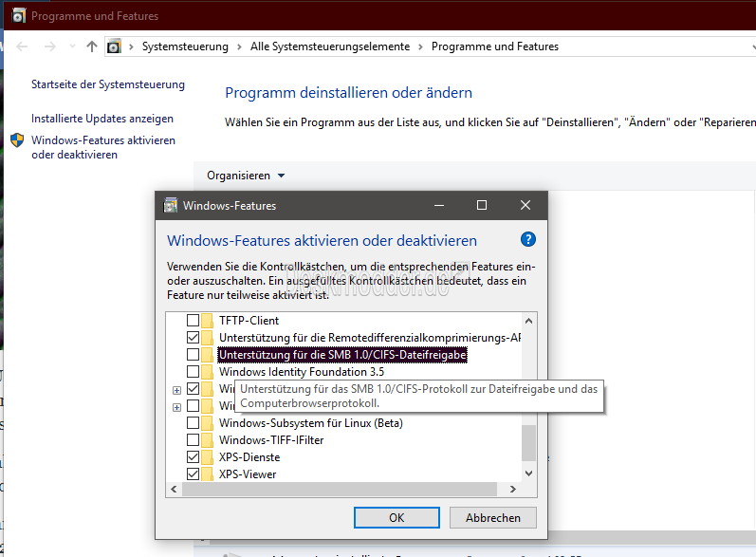Go up one level with up arrow
The height and width of the screenshot is (557, 756).
92,46
